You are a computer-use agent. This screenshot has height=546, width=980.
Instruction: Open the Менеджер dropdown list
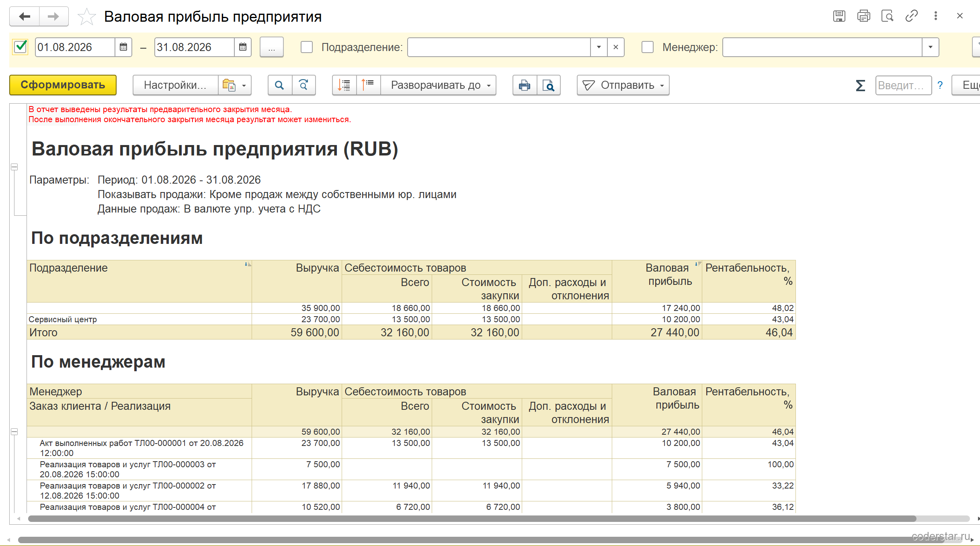[x=930, y=47]
